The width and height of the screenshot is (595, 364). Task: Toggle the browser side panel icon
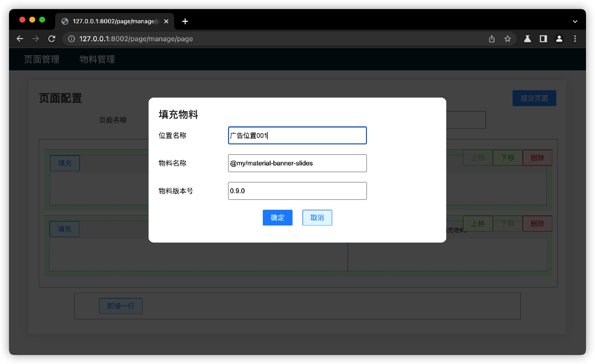point(543,39)
